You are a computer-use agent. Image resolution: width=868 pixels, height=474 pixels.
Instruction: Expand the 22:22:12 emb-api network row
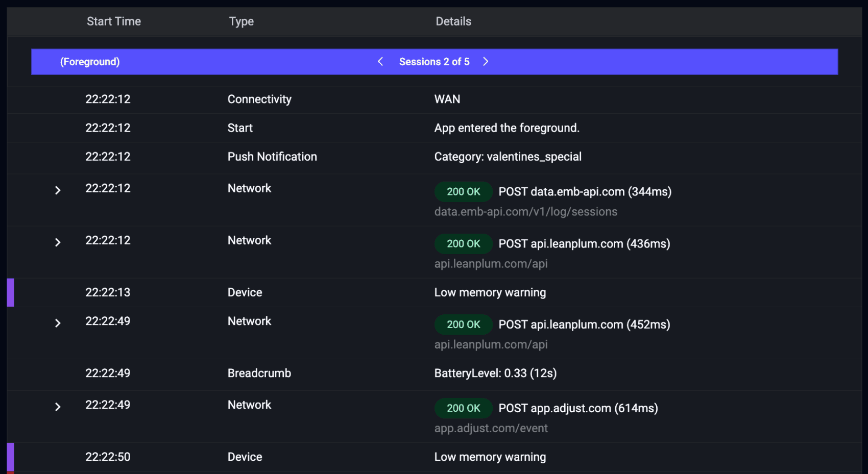[57, 190]
